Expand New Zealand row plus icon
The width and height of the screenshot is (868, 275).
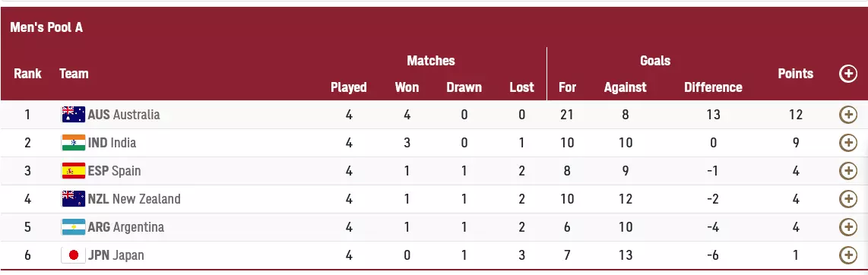848,198
